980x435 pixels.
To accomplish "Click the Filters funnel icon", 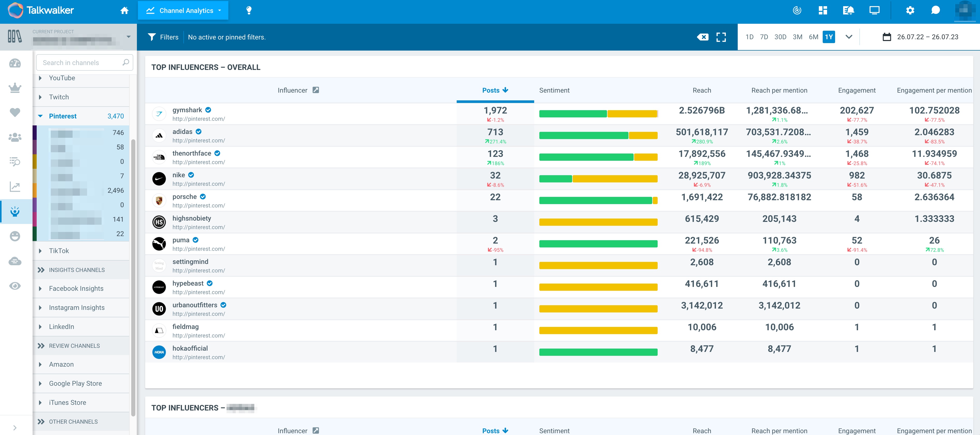I will [x=152, y=37].
